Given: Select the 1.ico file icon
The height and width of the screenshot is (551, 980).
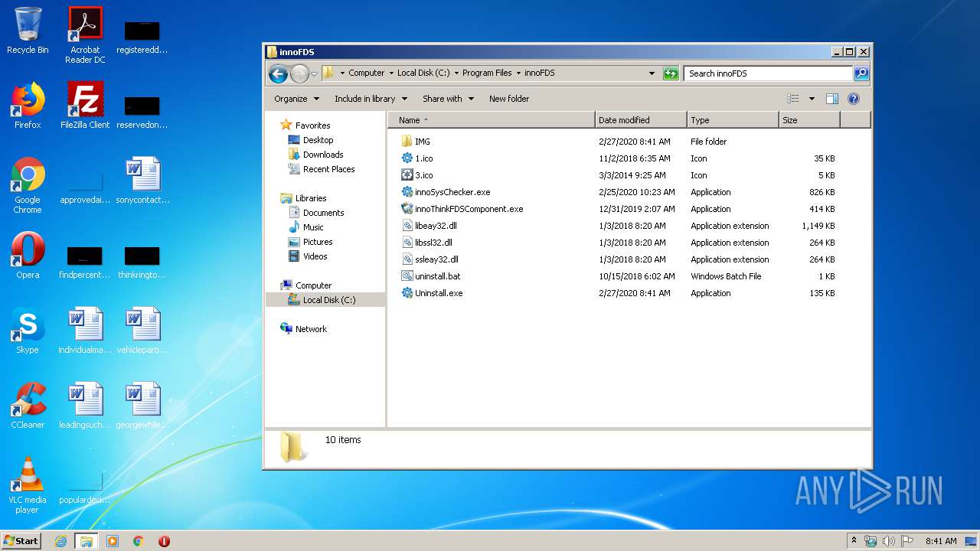Looking at the screenshot, I should (x=407, y=158).
